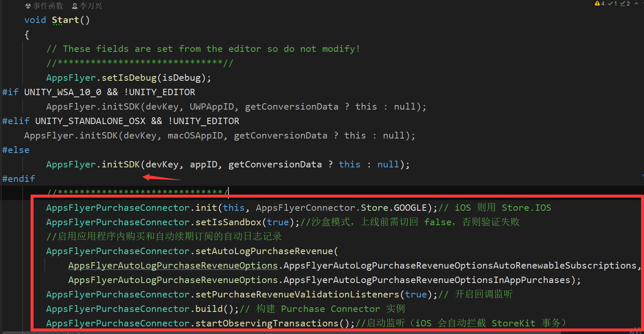The image size is (644, 334).
Task: Click the 'iOS 则用 Store.IOS' comment
Action: pos(495,208)
